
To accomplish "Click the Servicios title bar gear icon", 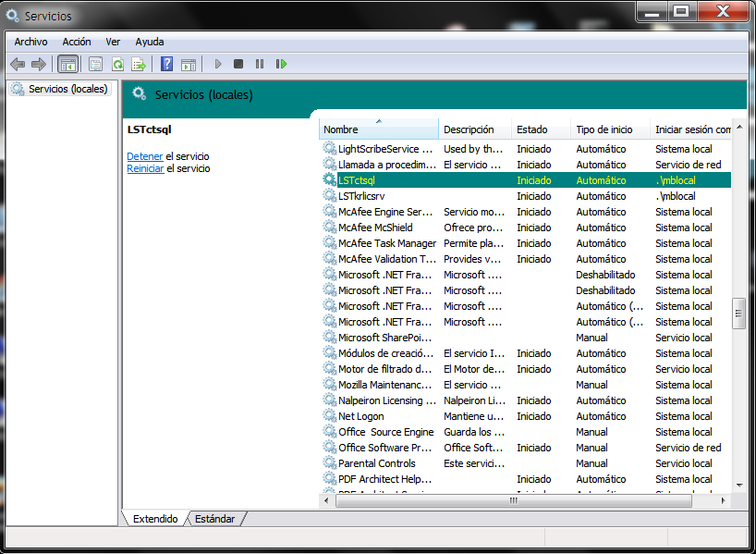I will point(12,15).
